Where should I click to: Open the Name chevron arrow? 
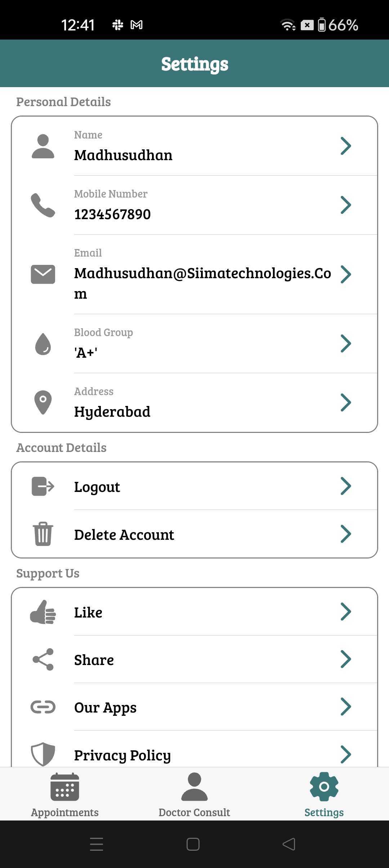345,146
